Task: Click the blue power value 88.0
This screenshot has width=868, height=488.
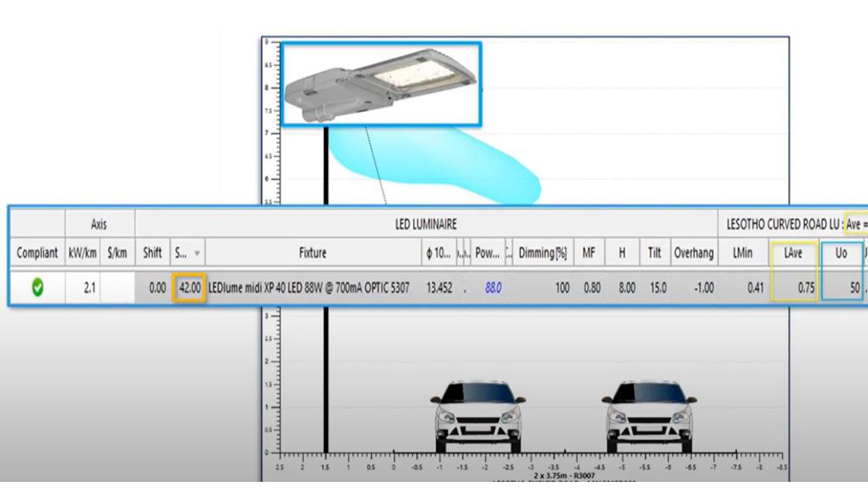Action: pos(492,287)
